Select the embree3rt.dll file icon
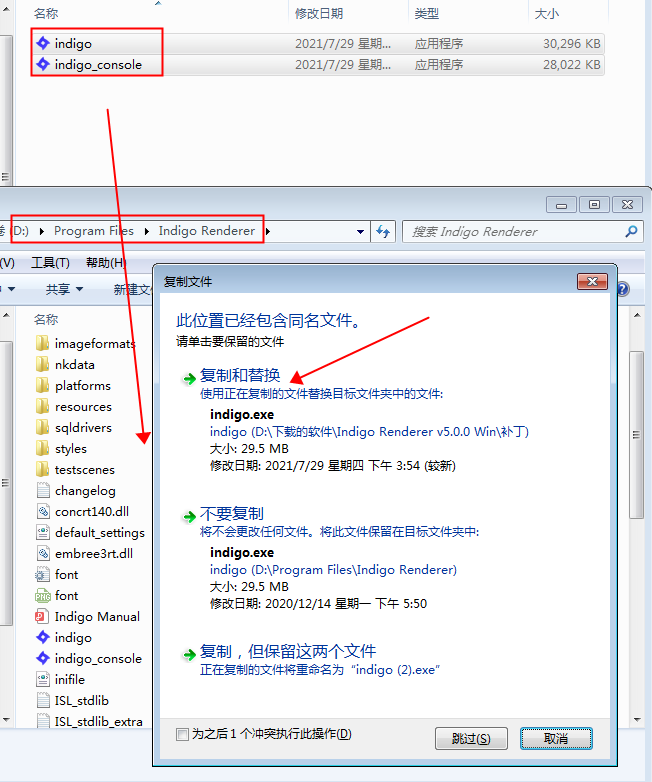The image size is (652, 782). [x=43, y=554]
